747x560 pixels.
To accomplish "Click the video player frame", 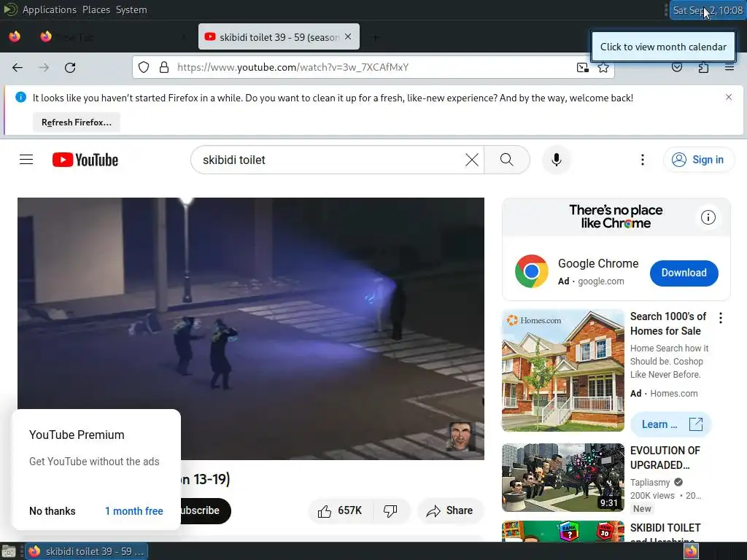I will pyautogui.click(x=251, y=329).
